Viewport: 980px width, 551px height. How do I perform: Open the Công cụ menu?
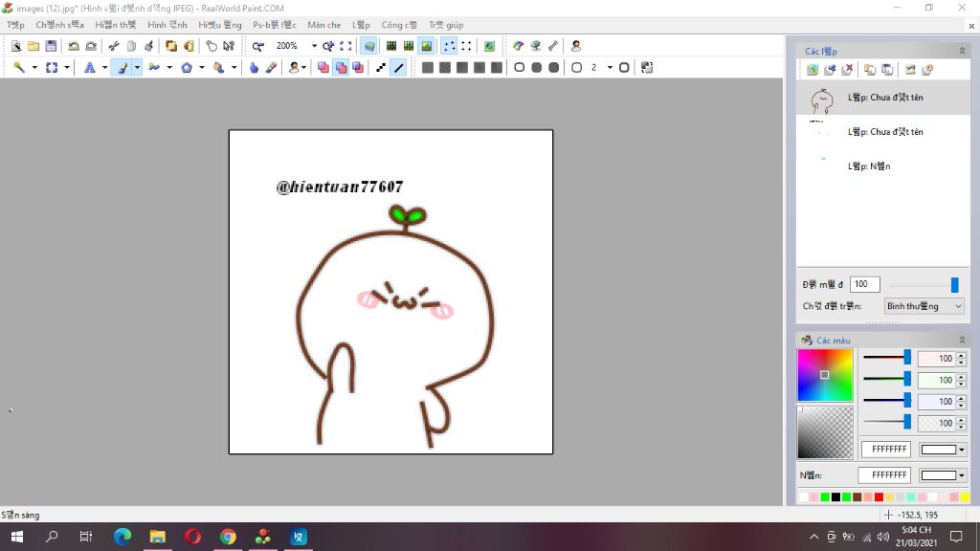pyautogui.click(x=399, y=25)
